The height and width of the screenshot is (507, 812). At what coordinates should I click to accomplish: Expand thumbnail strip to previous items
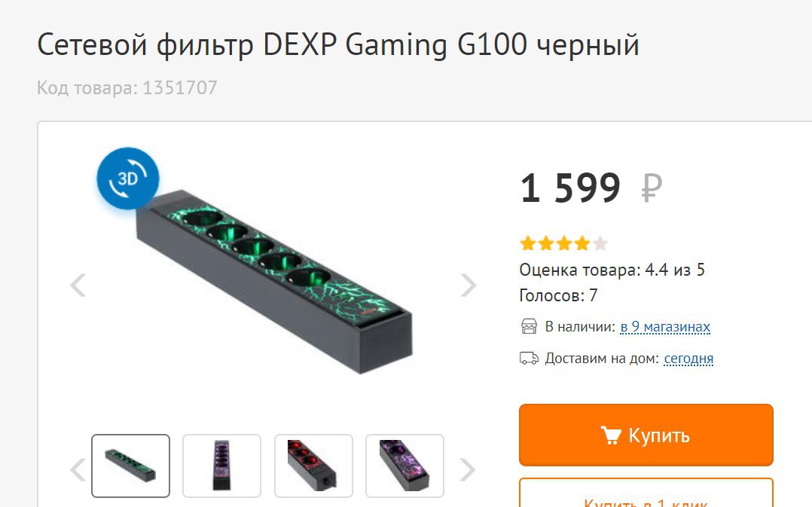tap(78, 470)
